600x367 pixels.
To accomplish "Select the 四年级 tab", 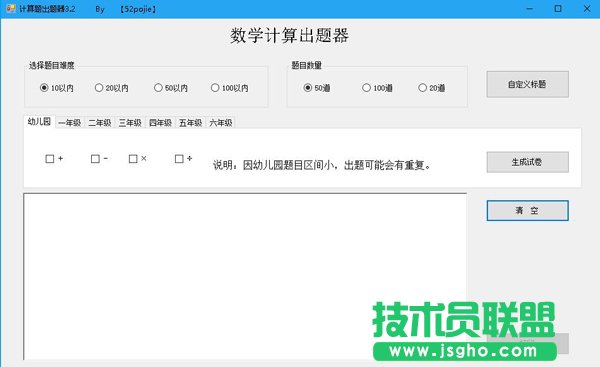I will tap(160, 123).
